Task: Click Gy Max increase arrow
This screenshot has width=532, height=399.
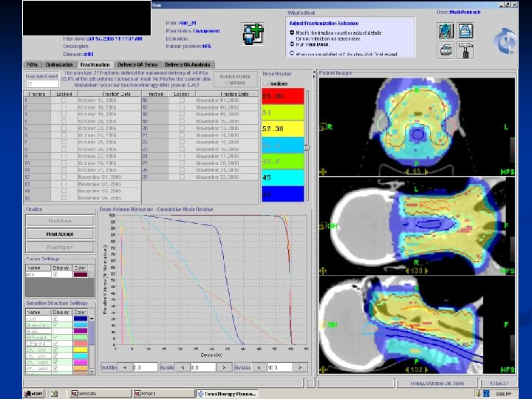Action: (300, 367)
